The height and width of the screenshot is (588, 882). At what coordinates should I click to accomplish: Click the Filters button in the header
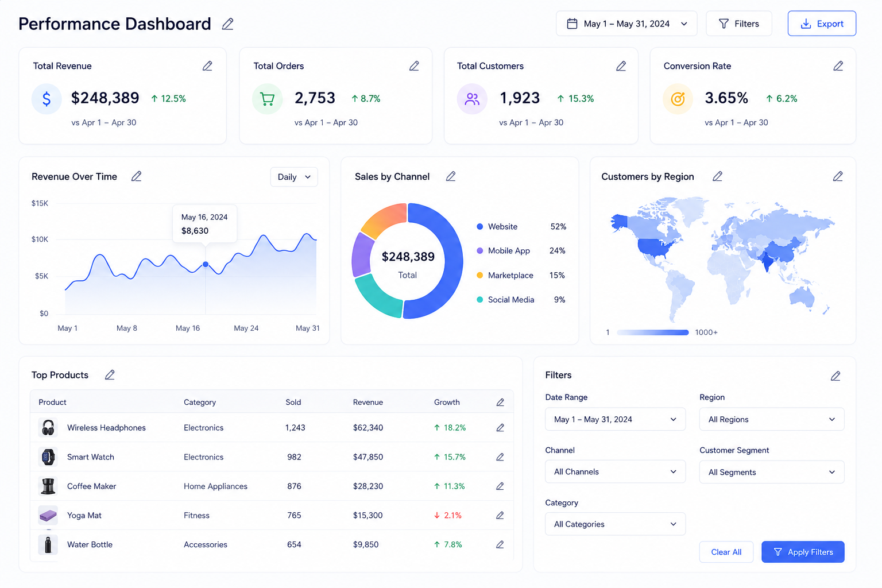pyautogui.click(x=739, y=24)
